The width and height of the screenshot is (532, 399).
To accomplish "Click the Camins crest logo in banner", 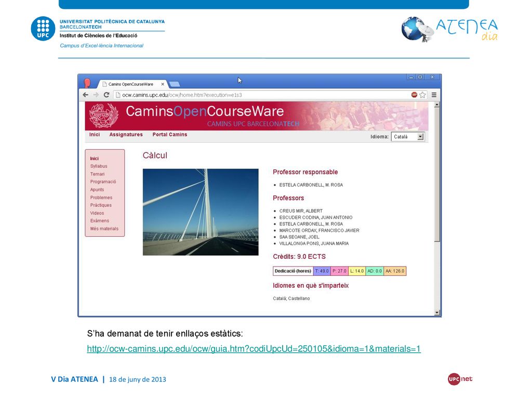I will pyautogui.click(x=103, y=115).
